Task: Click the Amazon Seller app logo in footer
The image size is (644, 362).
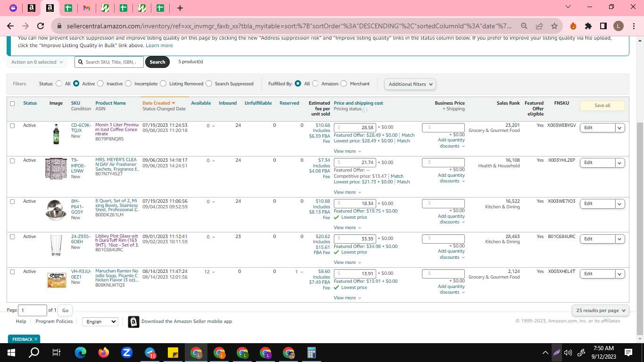Action: [x=133, y=321]
